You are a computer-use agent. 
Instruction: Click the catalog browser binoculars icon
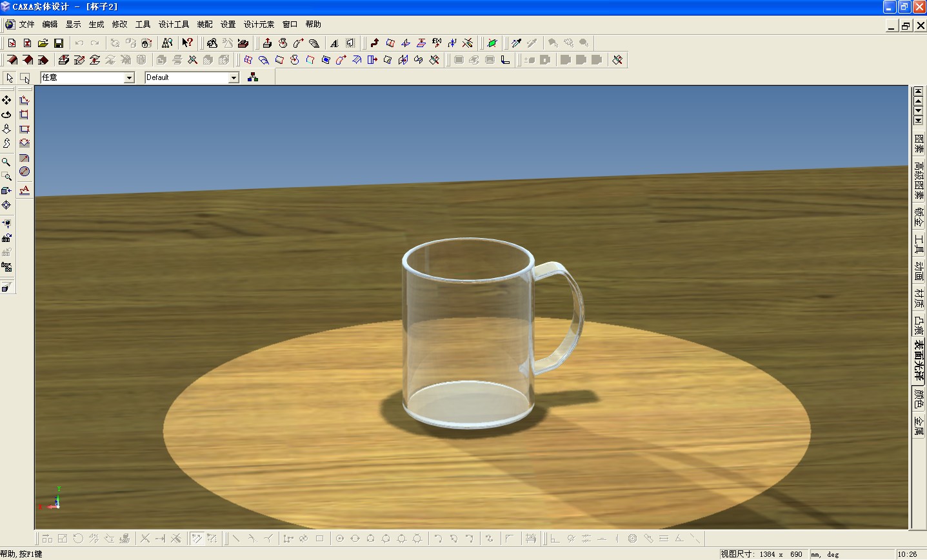pyautogui.click(x=167, y=43)
